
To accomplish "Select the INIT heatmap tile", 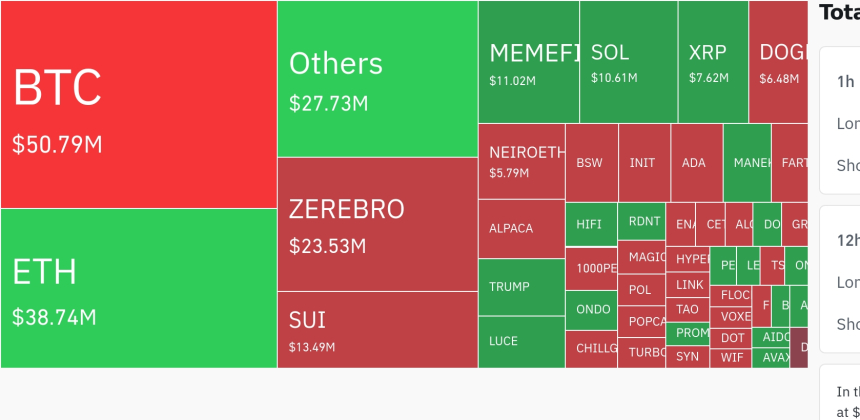I will point(644,162).
